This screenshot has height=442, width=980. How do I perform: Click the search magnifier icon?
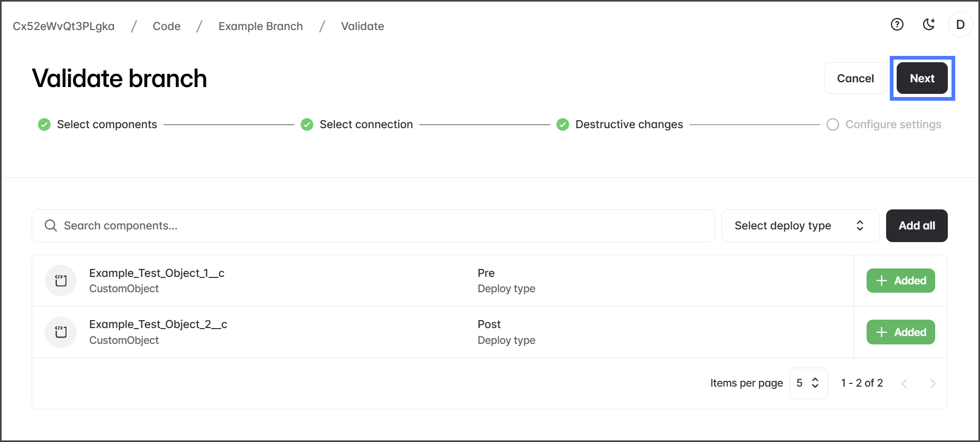51,226
